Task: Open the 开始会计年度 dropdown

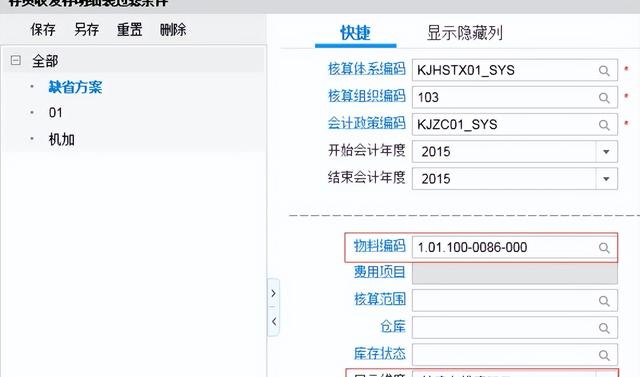Action: (606, 152)
